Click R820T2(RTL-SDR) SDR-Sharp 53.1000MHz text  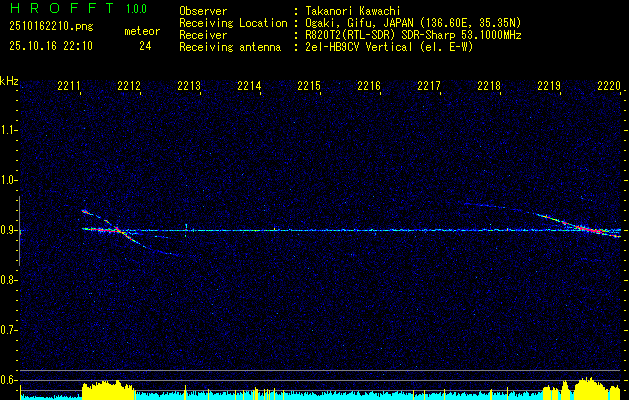[413, 35]
